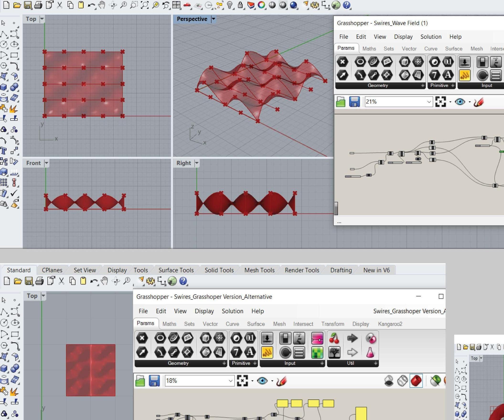
Task: Select the CPlanes toolbar tab
Action: [52, 270]
